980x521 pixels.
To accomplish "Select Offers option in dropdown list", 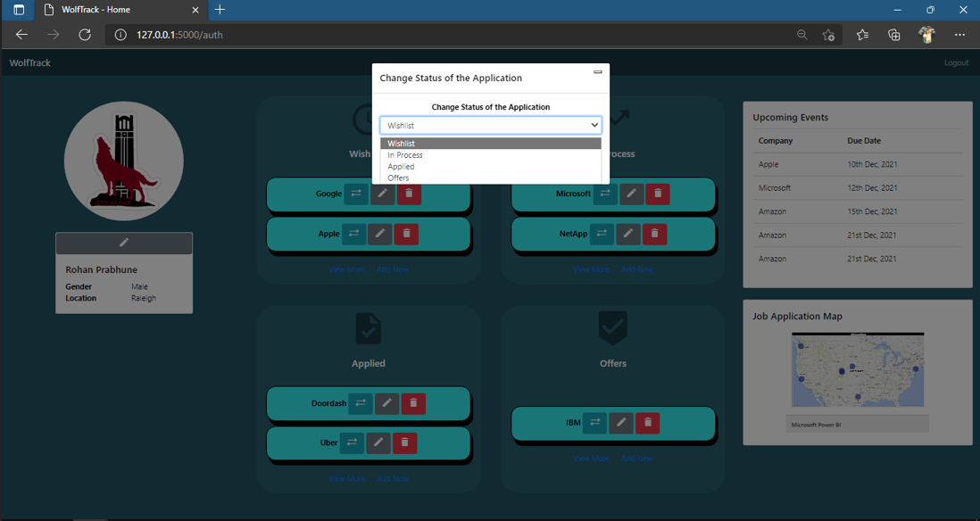I will (x=491, y=178).
